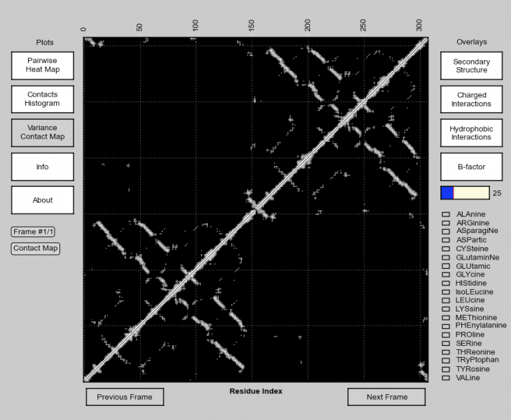This screenshot has width=511, height=420.
Task: Check the VALine residue checkbox
Action: pyautogui.click(x=445, y=378)
